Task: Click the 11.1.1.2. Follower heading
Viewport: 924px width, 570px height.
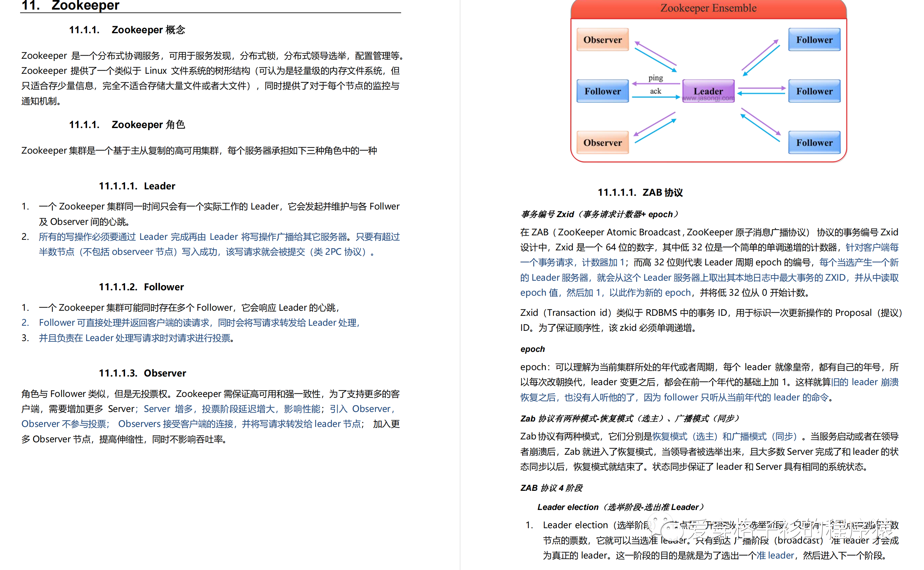Action: pos(141,287)
